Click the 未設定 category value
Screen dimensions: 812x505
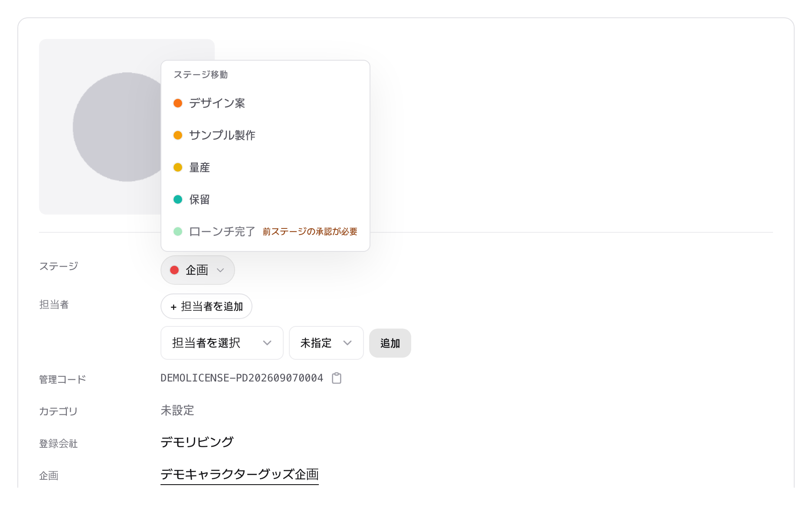pos(177,410)
